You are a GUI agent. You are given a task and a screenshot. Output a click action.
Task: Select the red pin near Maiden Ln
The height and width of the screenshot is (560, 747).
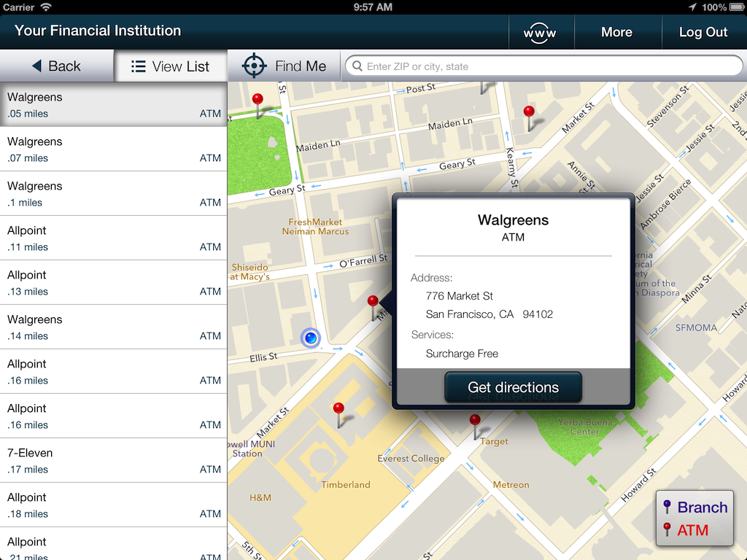click(x=528, y=112)
